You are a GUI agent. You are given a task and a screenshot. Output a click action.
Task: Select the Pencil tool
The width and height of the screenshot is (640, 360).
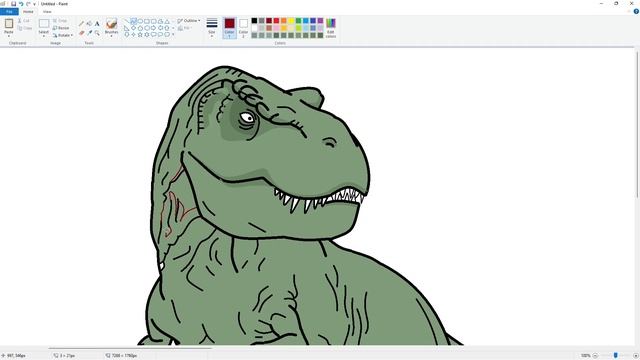[x=81, y=24]
